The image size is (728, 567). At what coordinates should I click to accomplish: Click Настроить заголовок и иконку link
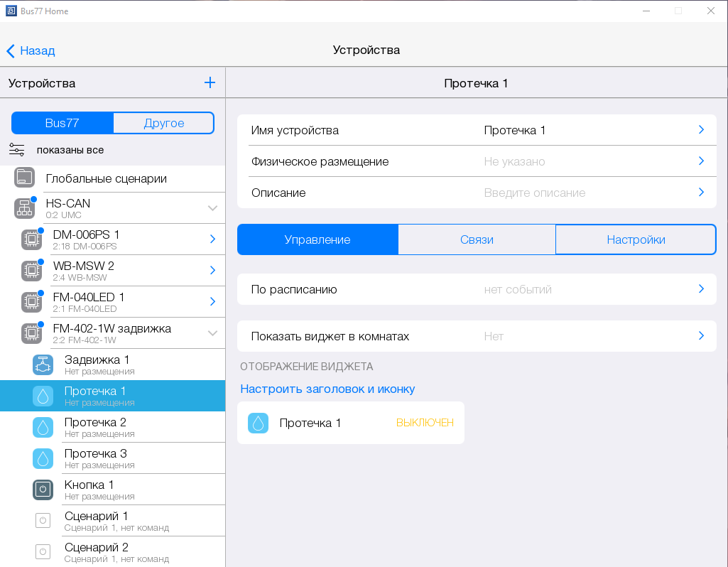[327, 389]
